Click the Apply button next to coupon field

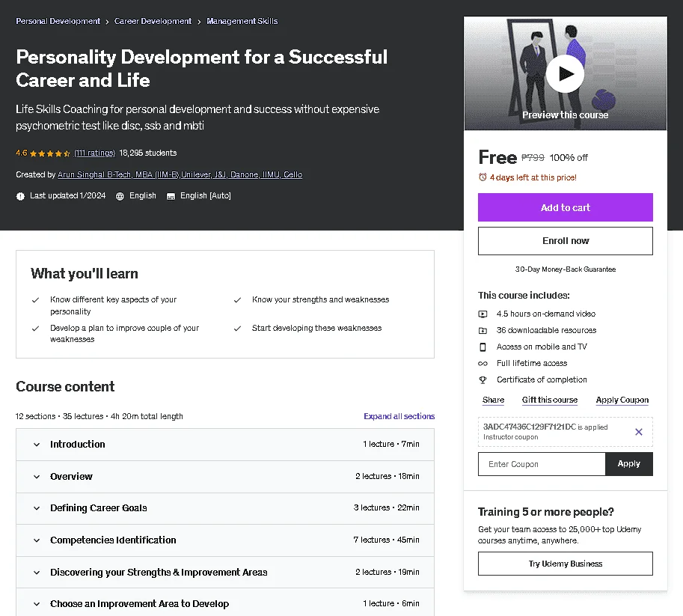pyautogui.click(x=628, y=464)
